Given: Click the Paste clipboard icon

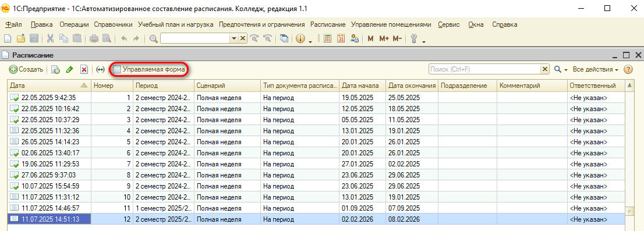Looking at the screenshot, I should click(77, 38).
